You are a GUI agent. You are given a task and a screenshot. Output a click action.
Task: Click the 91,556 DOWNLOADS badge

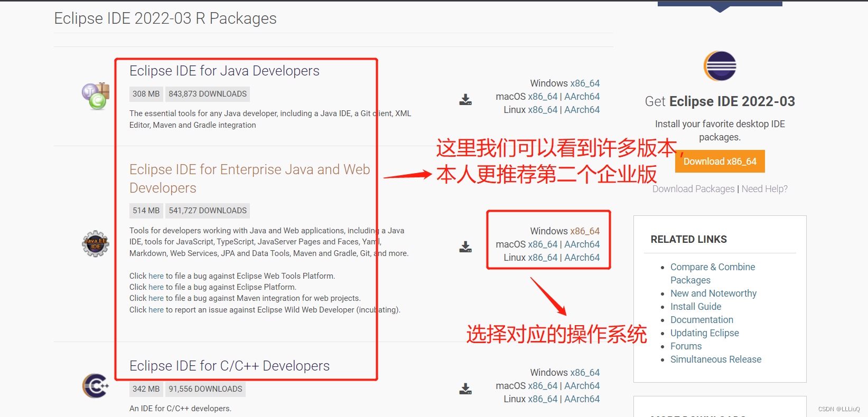tap(206, 389)
